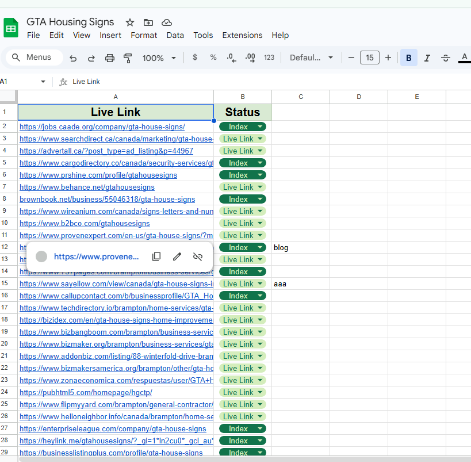The image size is (471, 462).
Task: Select the cell containing aaa
Action: point(300,284)
